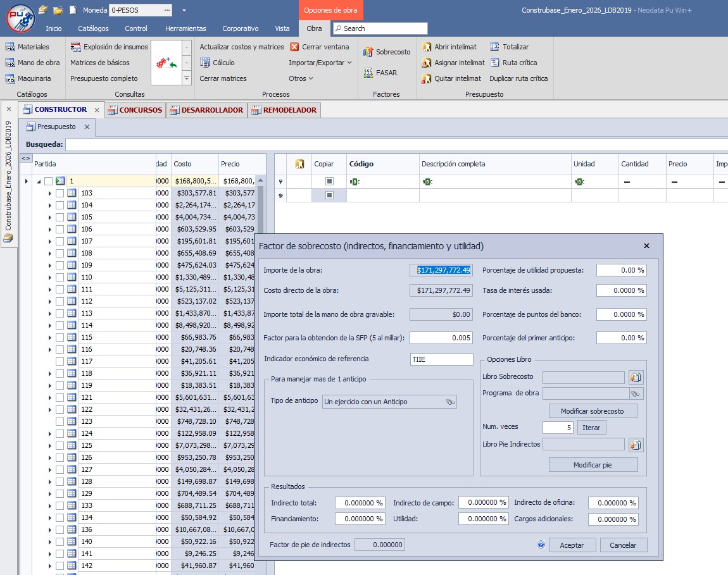Switch to CONCURSOS tab

(135, 110)
